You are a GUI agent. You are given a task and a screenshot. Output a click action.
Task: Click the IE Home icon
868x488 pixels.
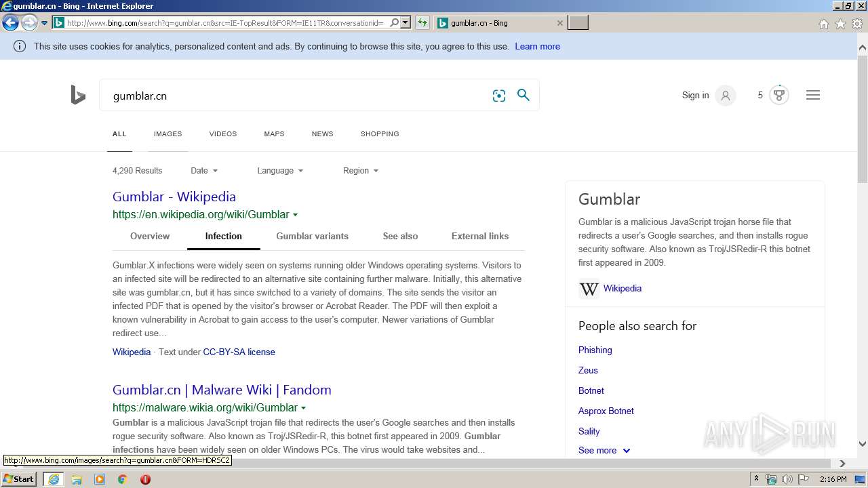pos(823,24)
